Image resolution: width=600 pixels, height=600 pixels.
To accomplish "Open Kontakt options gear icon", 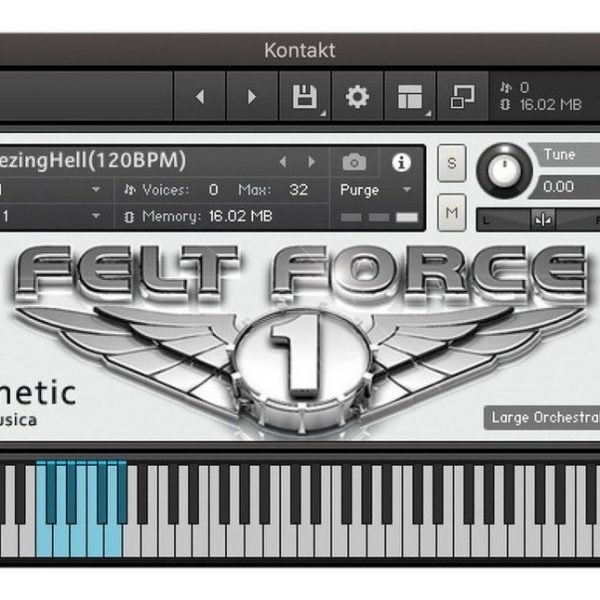I will (357, 96).
